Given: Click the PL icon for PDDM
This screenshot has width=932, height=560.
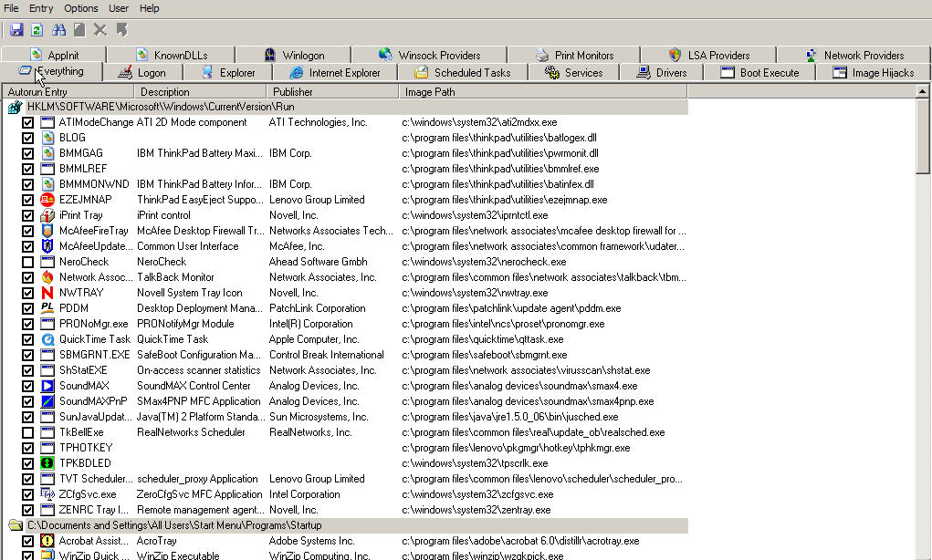Looking at the screenshot, I should coord(47,308).
